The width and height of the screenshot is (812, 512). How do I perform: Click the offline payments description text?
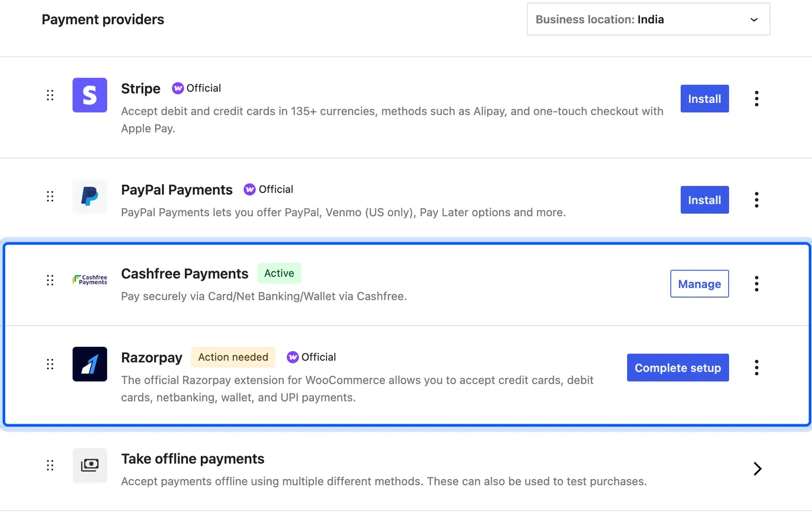[384, 481]
